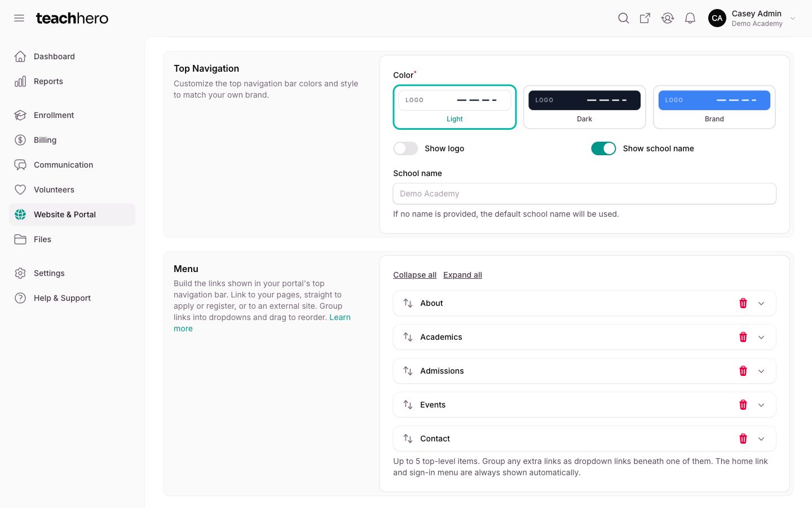The width and height of the screenshot is (812, 508).
Task: Click the Casey Admin name text
Action: (757, 14)
